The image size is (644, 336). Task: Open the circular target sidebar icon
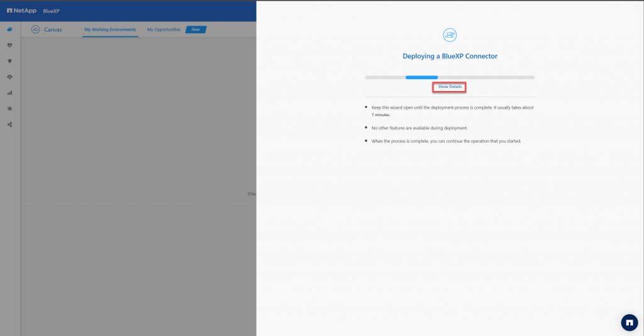10,109
